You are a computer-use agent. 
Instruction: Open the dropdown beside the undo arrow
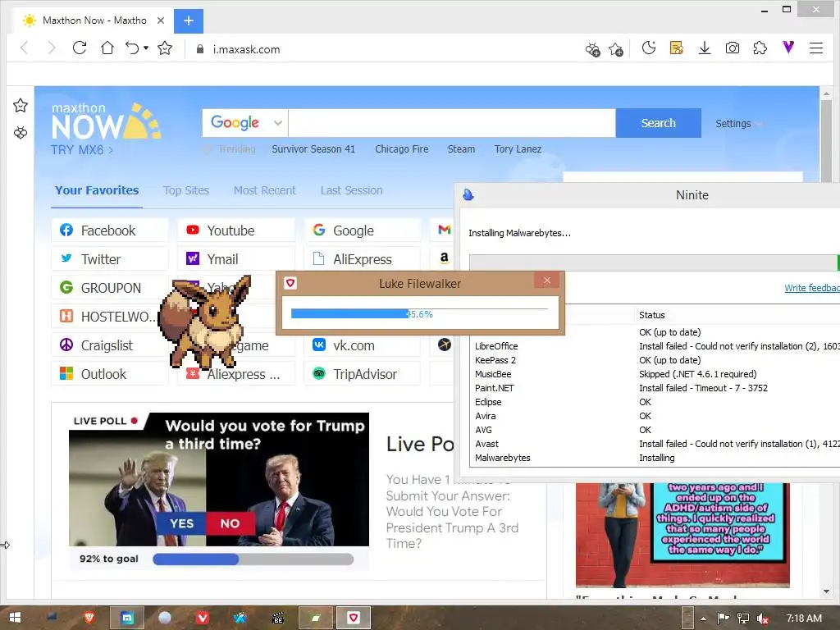[x=146, y=48]
